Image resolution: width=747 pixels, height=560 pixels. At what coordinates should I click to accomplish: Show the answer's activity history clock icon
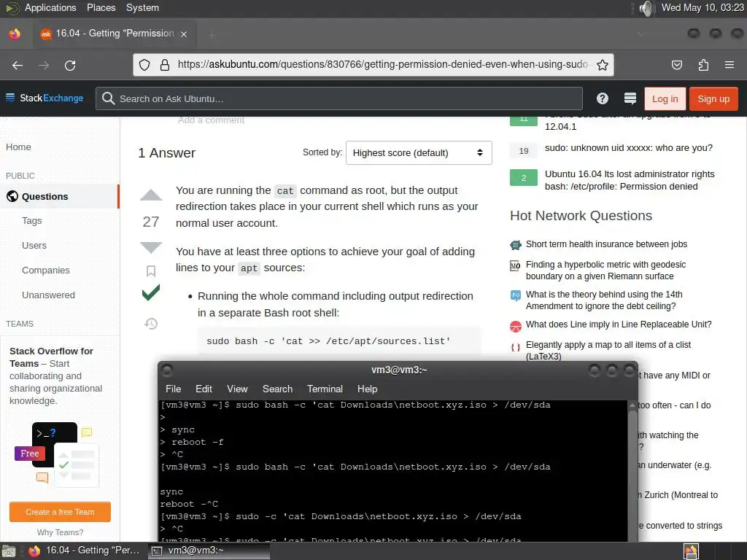pos(151,324)
